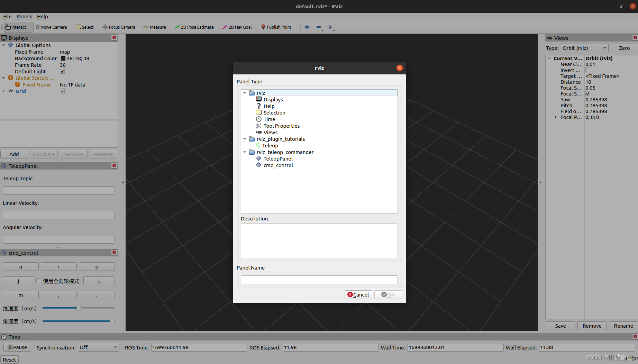Collapse left dock with arrow handle
The image size is (638, 364).
coord(123,182)
